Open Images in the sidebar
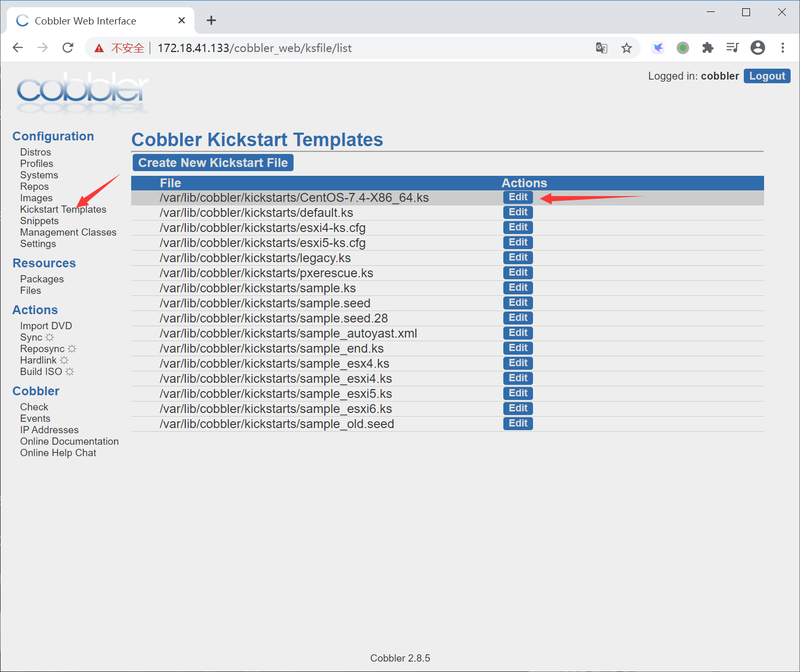This screenshot has height=672, width=800. click(x=36, y=198)
